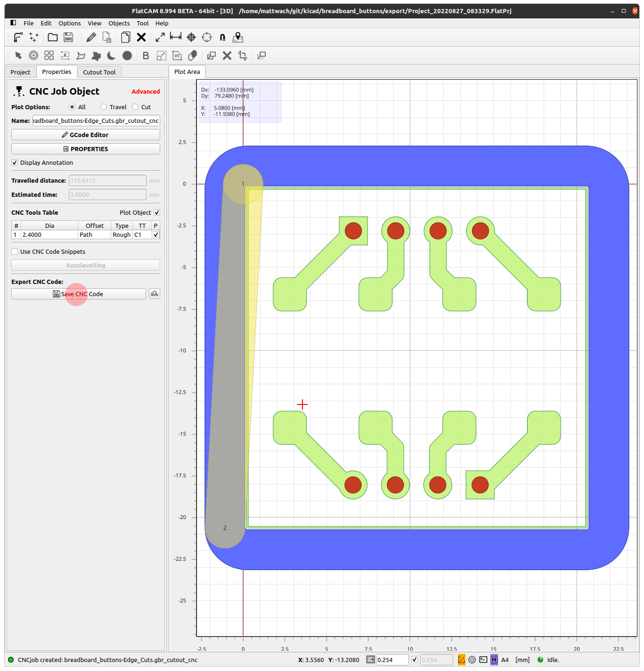Image resolution: width=644 pixels, height=671 pixels.
Task: Uncheck Display Annotation
Action: [x=15, y=162]
